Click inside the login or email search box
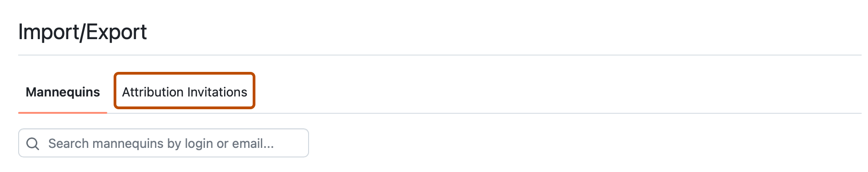868x172 pixels. tap(164, 143)
